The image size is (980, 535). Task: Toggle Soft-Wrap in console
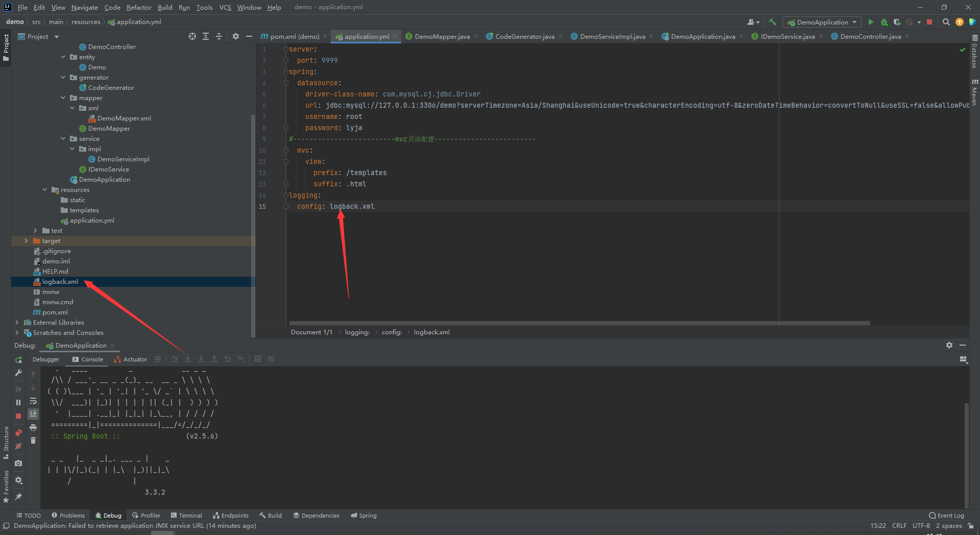coord(33,401)
